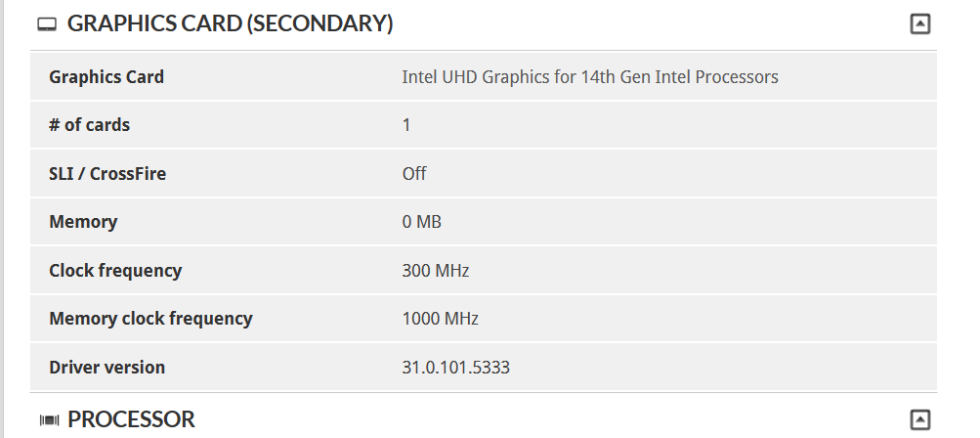Click the processor chip icon beside PROCESSOR
Image resolution: width=980 pixels, height=438 pixels.
tap(49, 420)
